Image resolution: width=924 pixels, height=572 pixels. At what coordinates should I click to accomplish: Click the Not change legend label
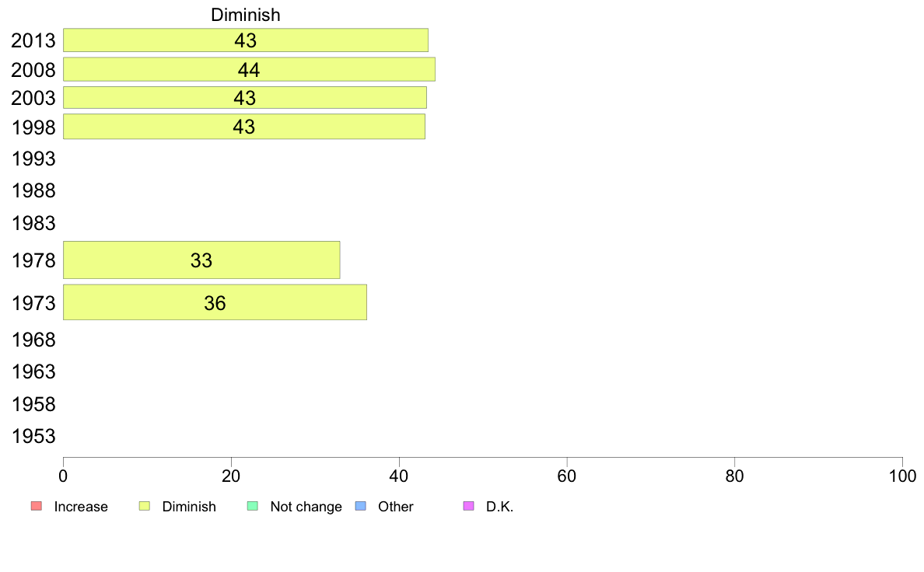(306, 507)
